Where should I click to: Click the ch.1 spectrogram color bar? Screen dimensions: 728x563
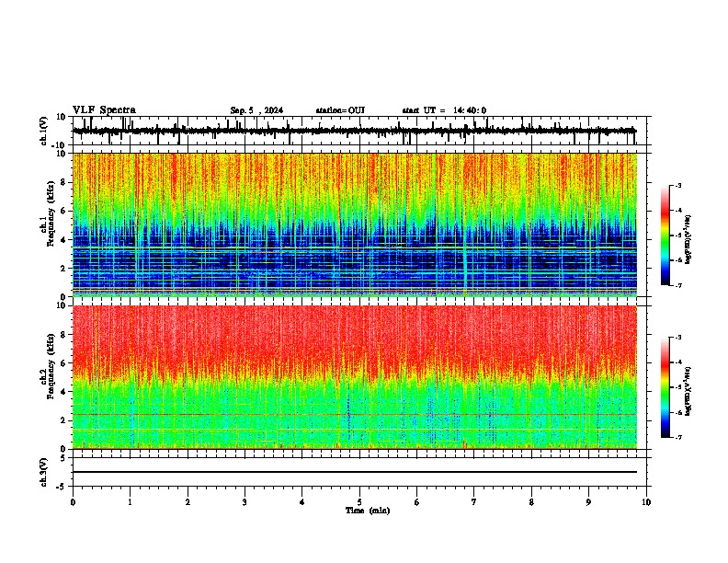[x=665, y=236]
